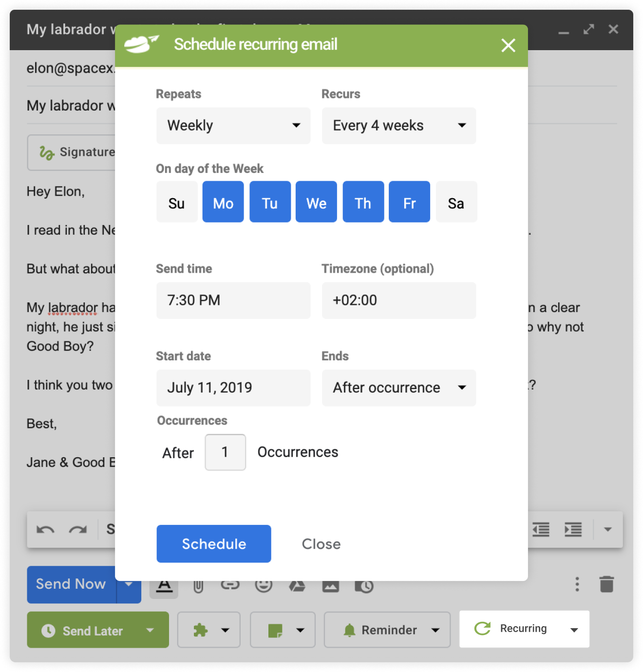Toggle Sunday on for recurring schedule
643x672 pixels.
[x=176, y=202]
